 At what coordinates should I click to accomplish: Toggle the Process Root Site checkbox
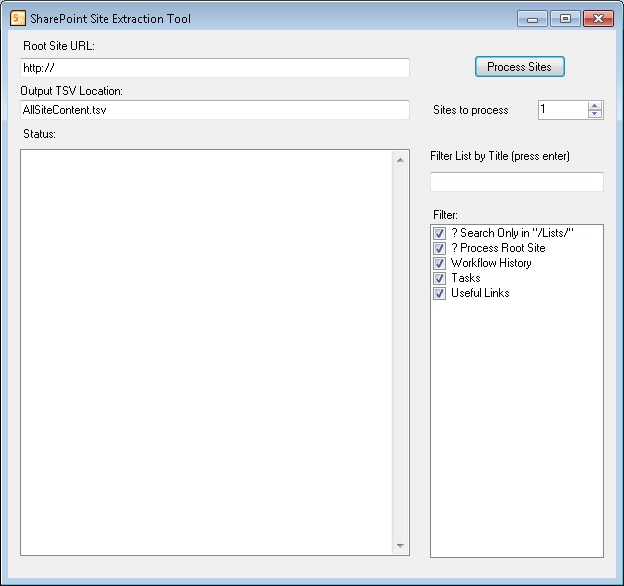tap(439, 248)
